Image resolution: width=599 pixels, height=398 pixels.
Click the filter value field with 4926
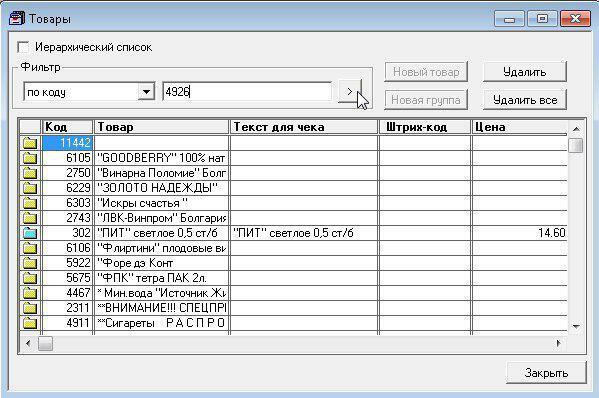(x=247, y=92)
